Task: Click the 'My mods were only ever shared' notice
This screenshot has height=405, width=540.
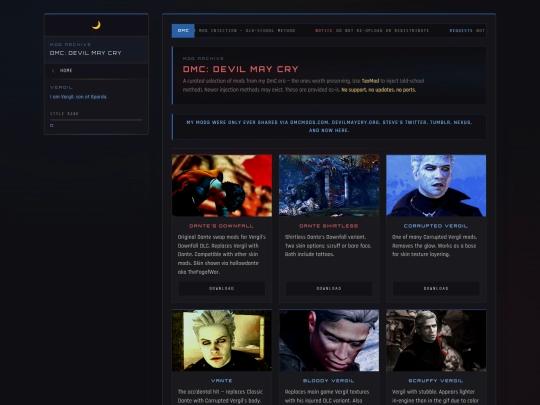Action: tap(329, 126)
